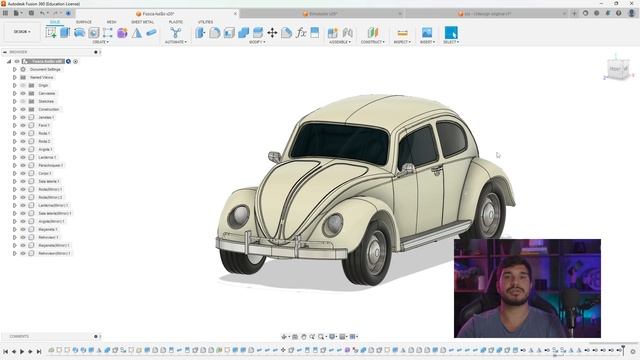Show the Origin folder
This screenshot has width=640, height=360.
(23, 85)
